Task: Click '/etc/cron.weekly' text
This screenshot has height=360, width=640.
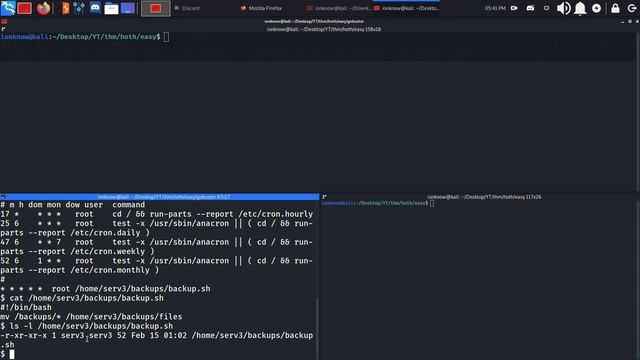Action: 108,251
